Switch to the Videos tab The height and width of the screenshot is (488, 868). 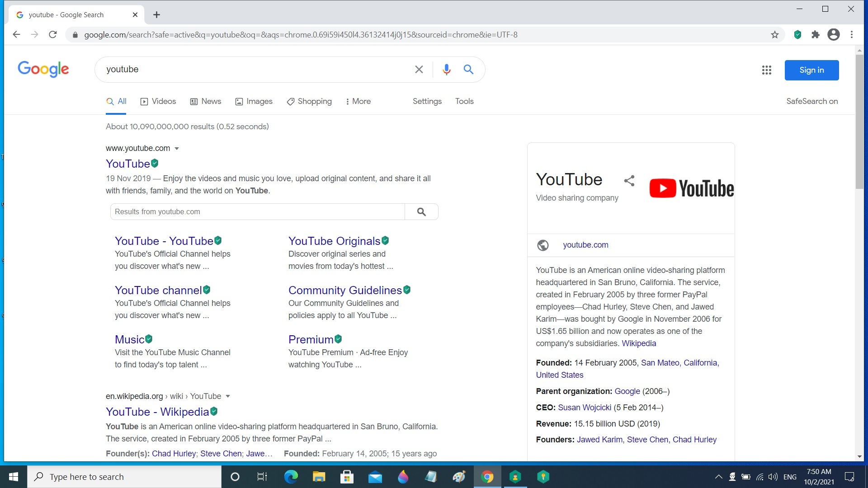coord(158,101)
